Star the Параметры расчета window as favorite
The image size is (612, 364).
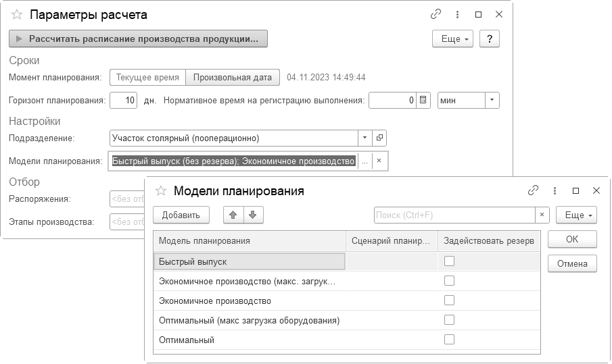coord(17,14)
